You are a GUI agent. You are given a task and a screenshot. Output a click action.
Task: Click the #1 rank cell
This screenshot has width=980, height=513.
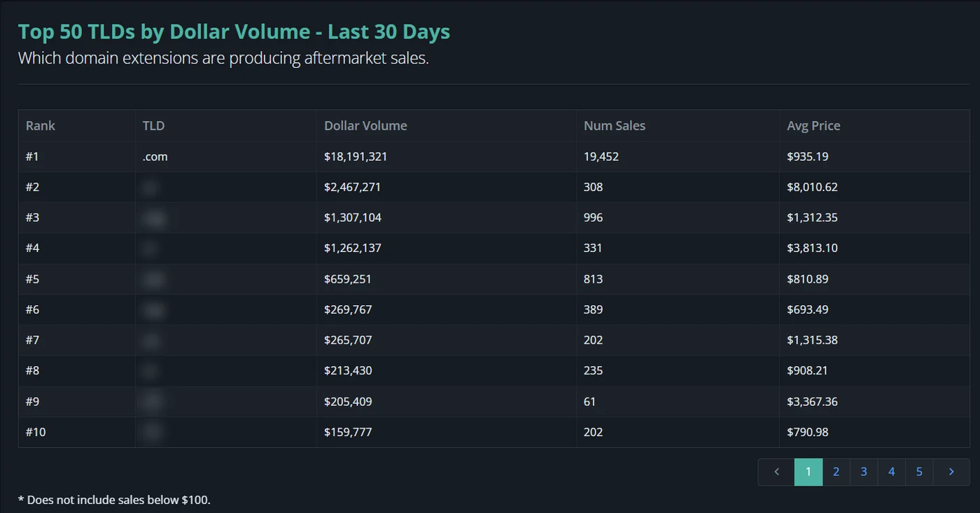point(77,157)
